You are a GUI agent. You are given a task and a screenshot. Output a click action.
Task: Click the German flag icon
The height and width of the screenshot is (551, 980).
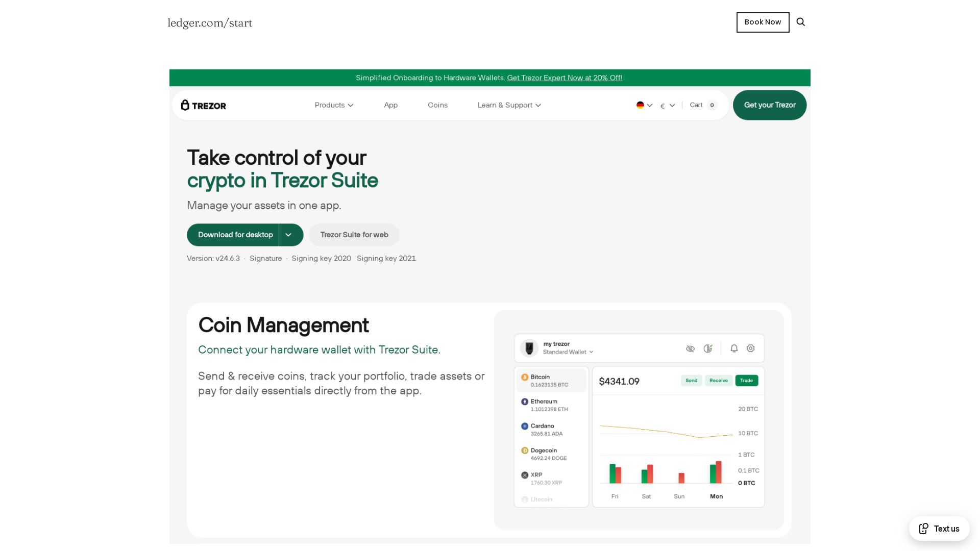point(640,105)
